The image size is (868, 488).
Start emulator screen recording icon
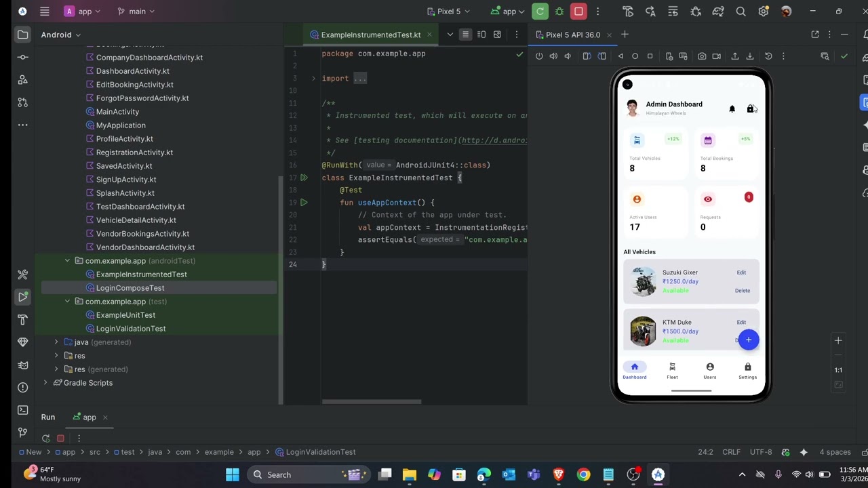click(x=716, y=56)
